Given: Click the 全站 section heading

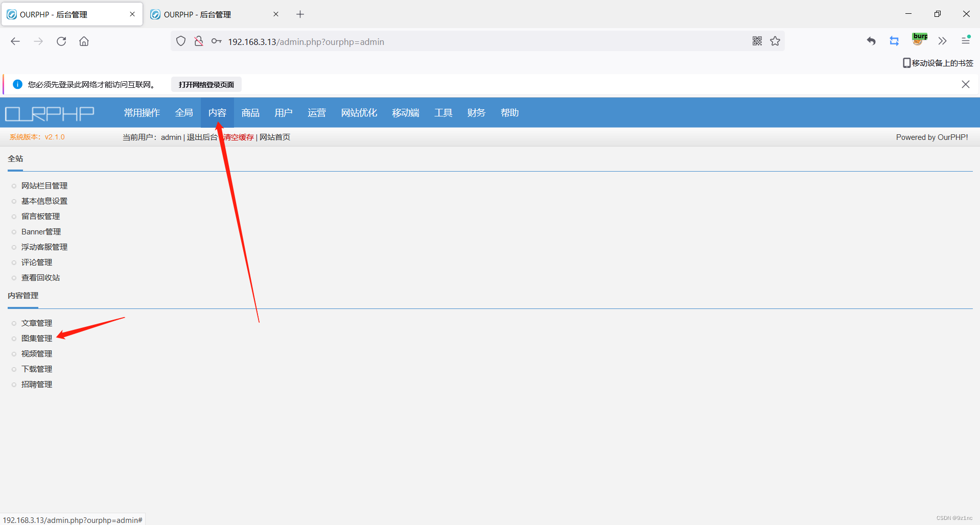Looking at the screenshot, I should click(15, 159).
